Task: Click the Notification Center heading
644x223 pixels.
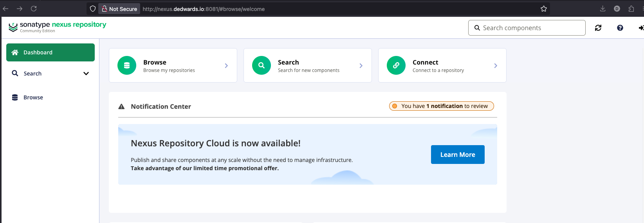Action: (x=161, y=106)
